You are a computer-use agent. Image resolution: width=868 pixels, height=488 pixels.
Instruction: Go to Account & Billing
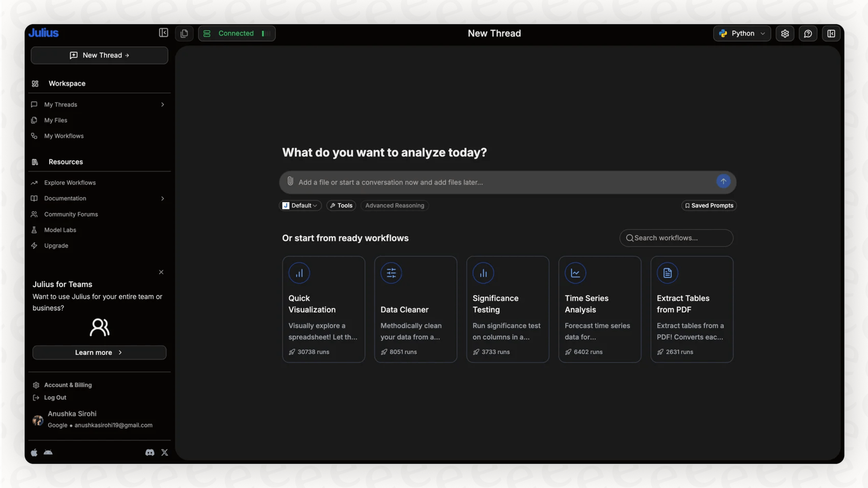68,385
